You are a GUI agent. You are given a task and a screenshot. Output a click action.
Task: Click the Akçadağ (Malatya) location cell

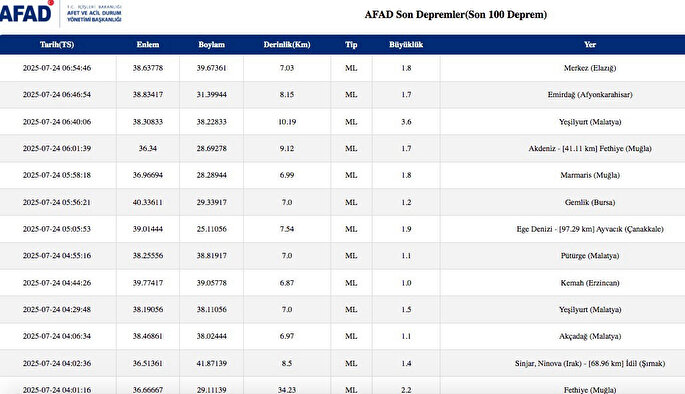click(590, 336)
